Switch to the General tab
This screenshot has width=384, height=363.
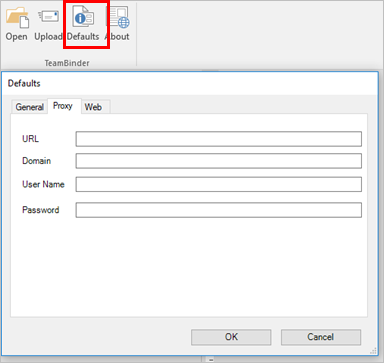[29, 107]
